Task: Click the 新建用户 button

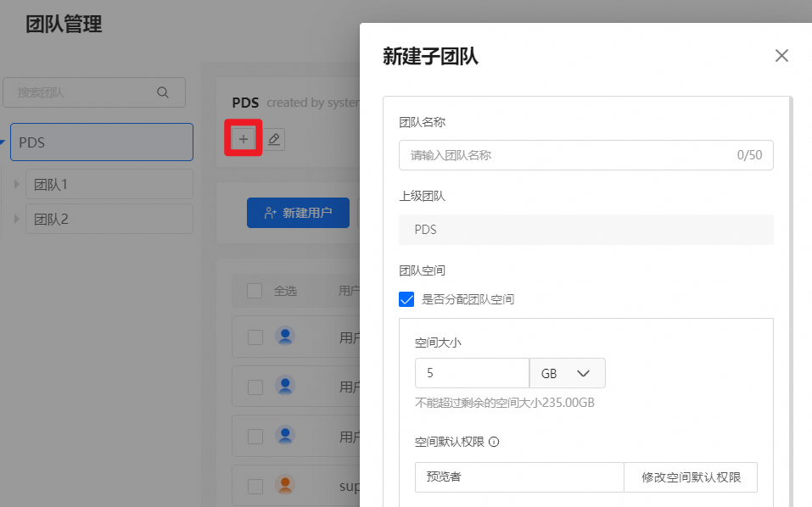Action: click(x=299, y=213)
